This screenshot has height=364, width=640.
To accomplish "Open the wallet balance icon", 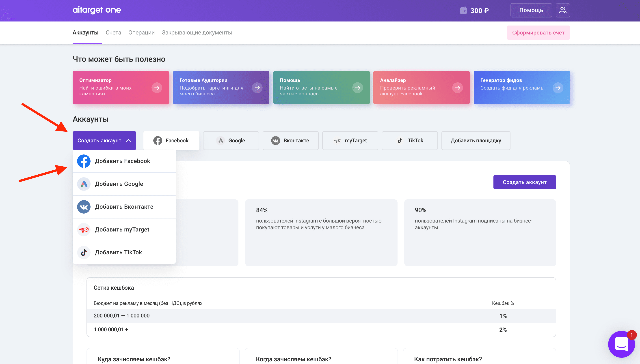I will pyautogui.click(x=463, y=10).
